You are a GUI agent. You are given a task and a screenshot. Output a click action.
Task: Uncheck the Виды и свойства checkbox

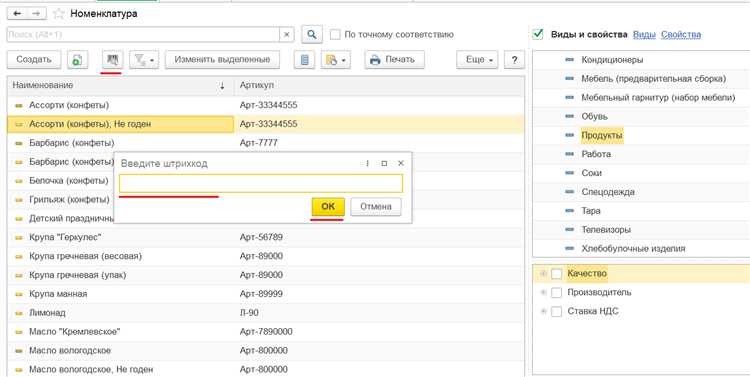coord(538,34)
